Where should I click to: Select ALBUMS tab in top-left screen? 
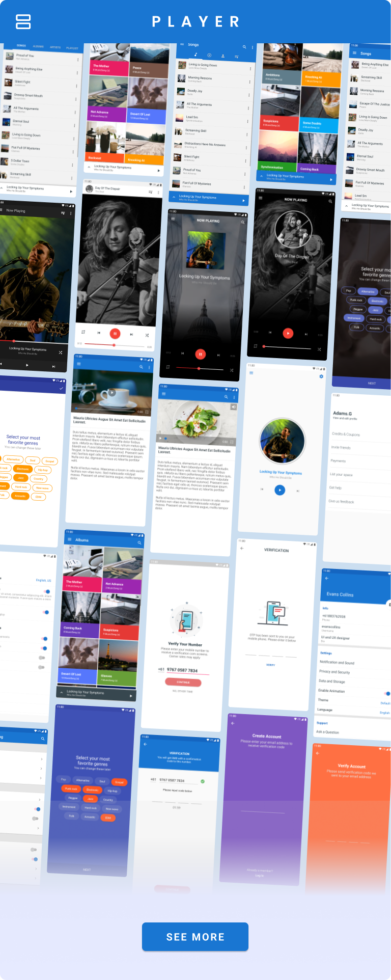tap(38, 46)
